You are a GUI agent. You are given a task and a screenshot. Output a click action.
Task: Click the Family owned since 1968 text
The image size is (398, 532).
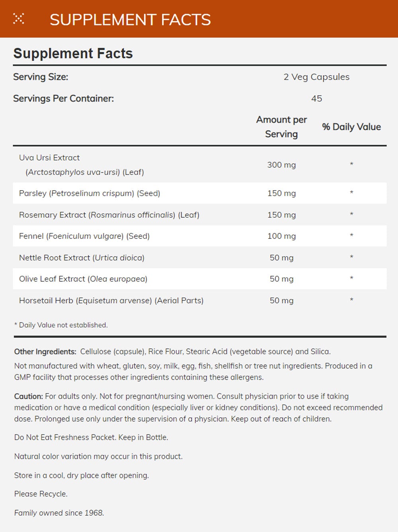click(x=59, y=513)
